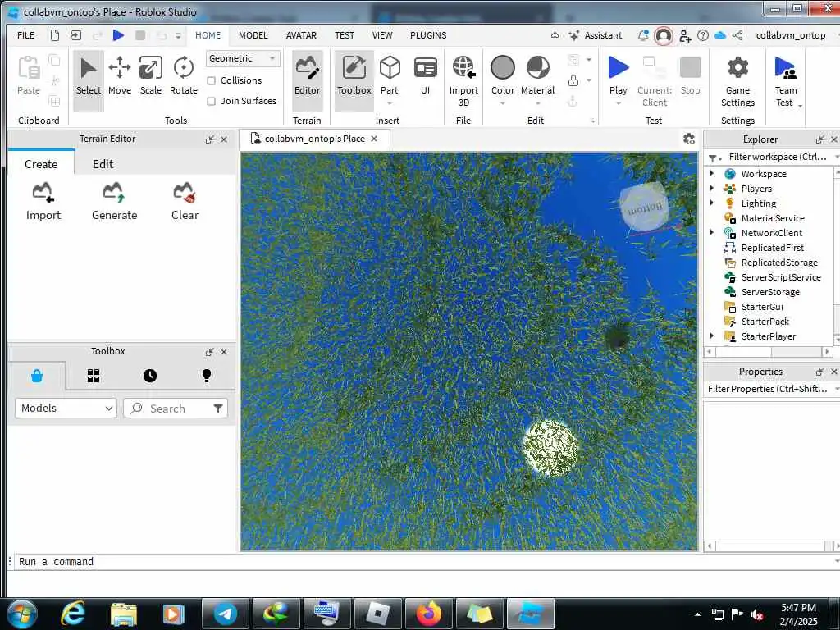This screenshot has height=630, width=840.
Task: Click Generate terrain
Action: coord(114,202)
